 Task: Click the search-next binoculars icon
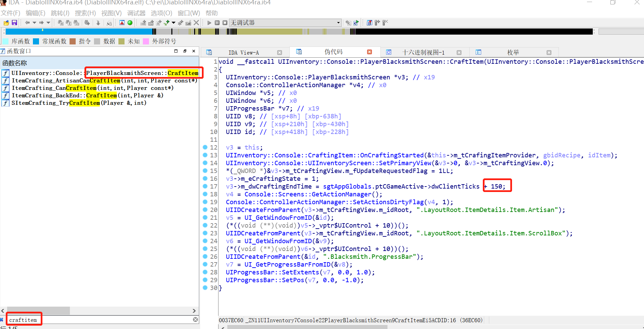(87, 23)
